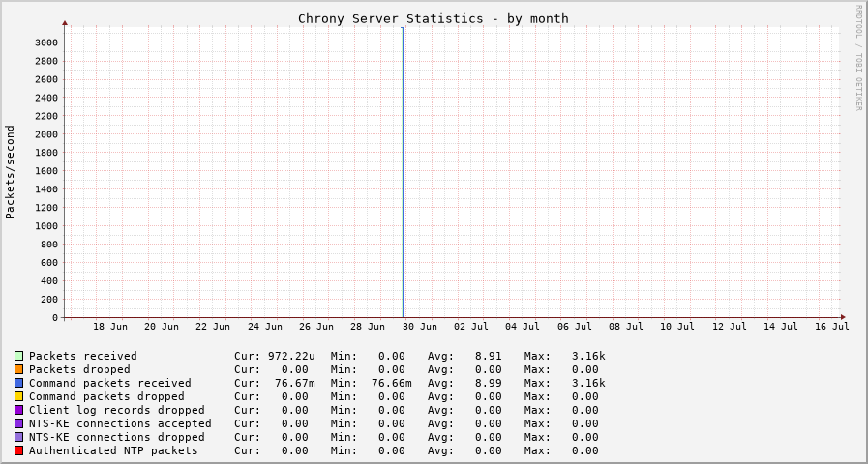This screenshot has width=868, height=464.
Task: Click the '18 Jun' x-axis date label
Action: click(x=110, y=327)
